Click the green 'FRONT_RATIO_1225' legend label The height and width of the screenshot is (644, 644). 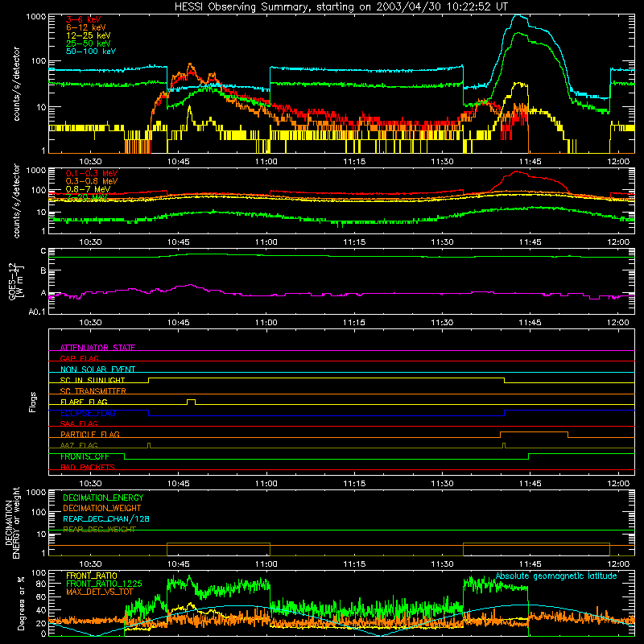pos(104,584)
